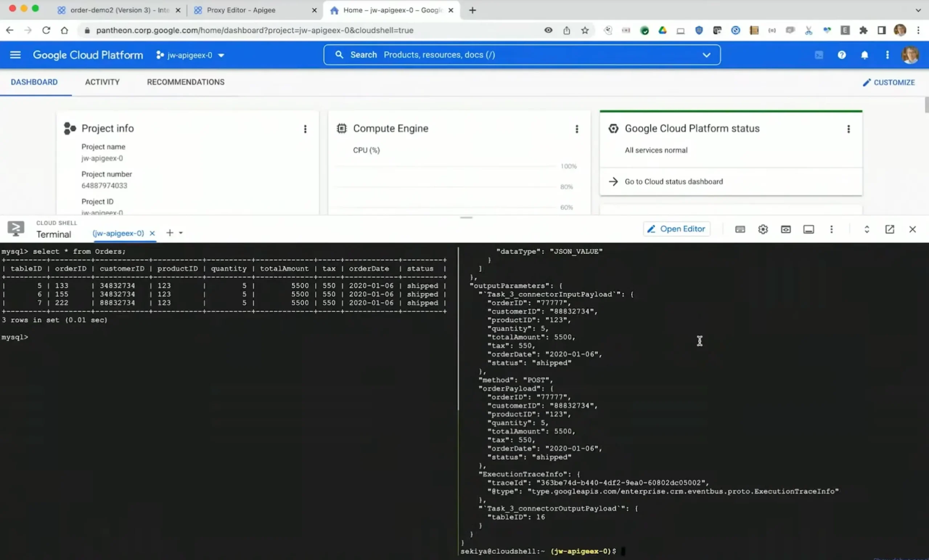Click the CUSTOMIZE button
Screen dimensions: 929x560
click(x=889, y=83)
